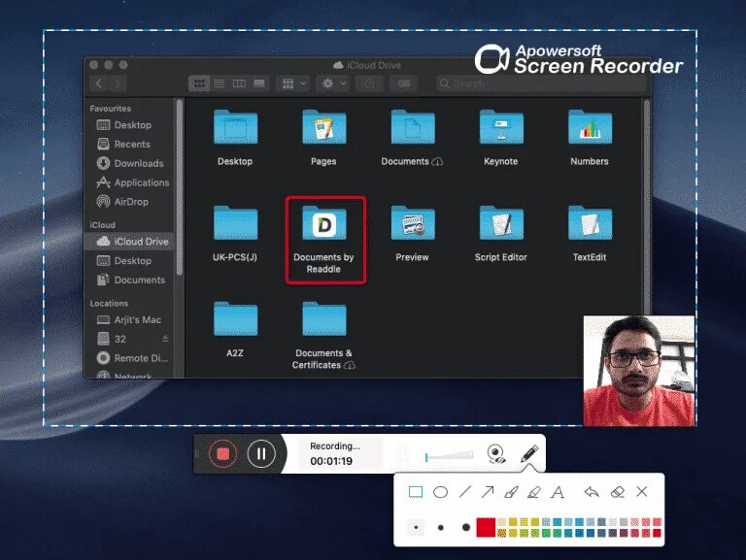Toggle the pencil annotation toolbar
The height and width of the screenshot is (560, 746).
coord(529,453)
